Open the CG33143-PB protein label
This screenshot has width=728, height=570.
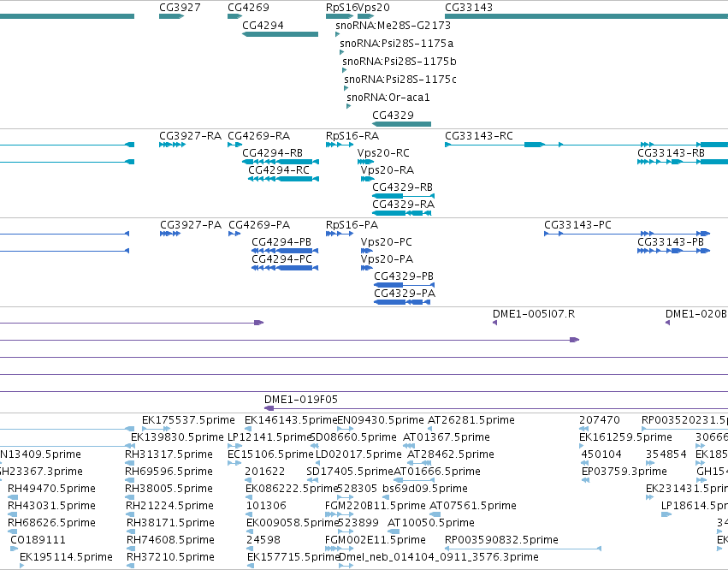click(x=671, y=242)
